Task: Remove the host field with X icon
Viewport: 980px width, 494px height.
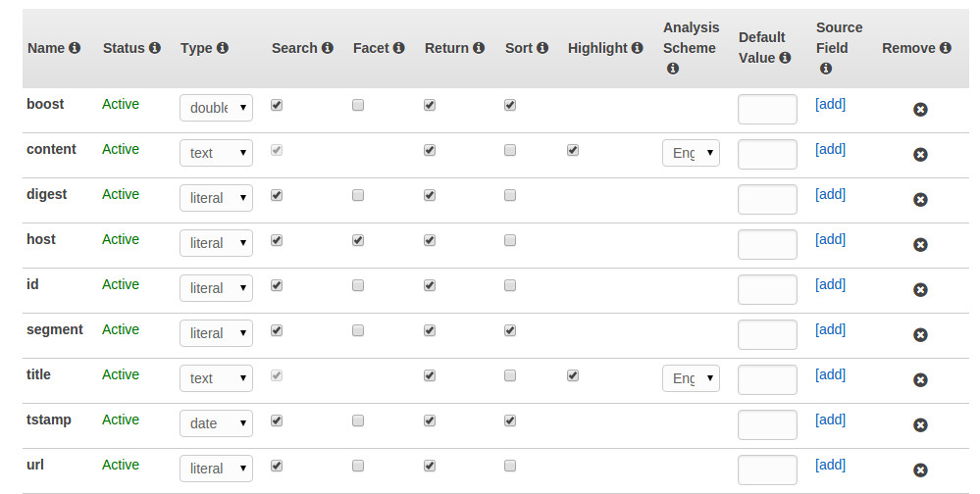Action: pyautogui.click(x=920, y=245)
